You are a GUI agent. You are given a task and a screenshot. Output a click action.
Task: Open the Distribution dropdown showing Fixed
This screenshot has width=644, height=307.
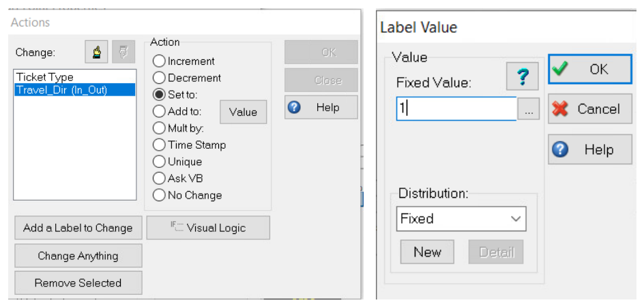coord(460,218)
